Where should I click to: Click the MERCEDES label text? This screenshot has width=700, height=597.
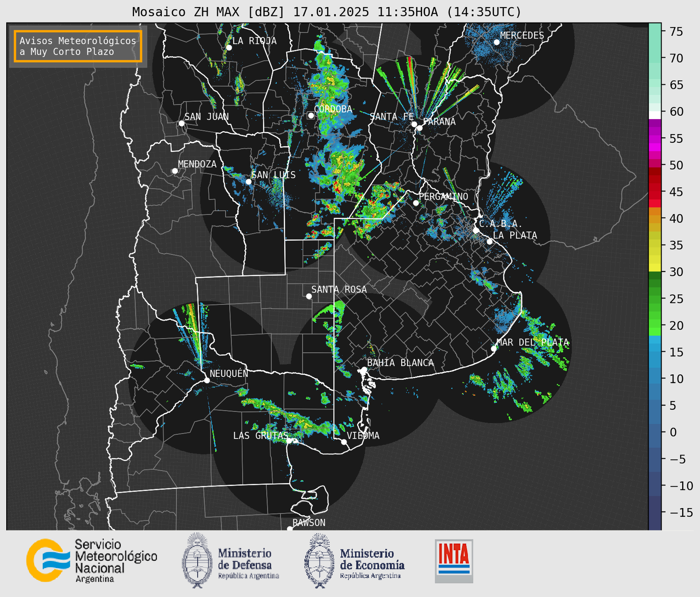[x=522, y=36]
